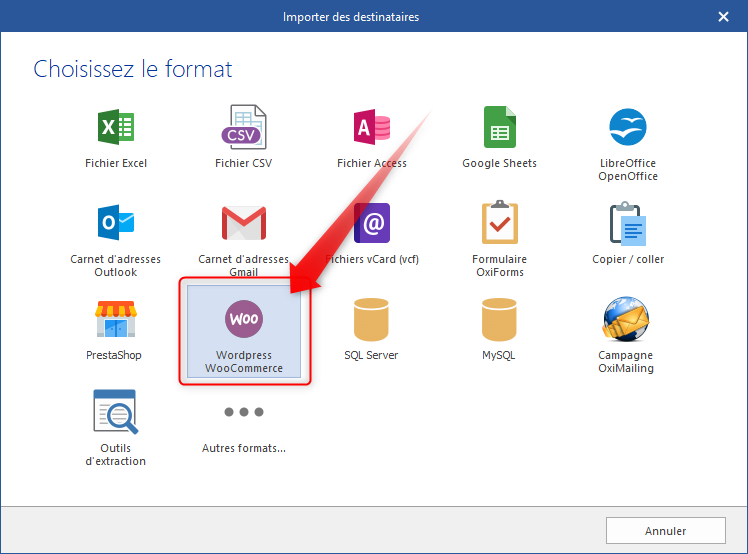
Task: Pick the Copier / coller icon
Action: 628,223
